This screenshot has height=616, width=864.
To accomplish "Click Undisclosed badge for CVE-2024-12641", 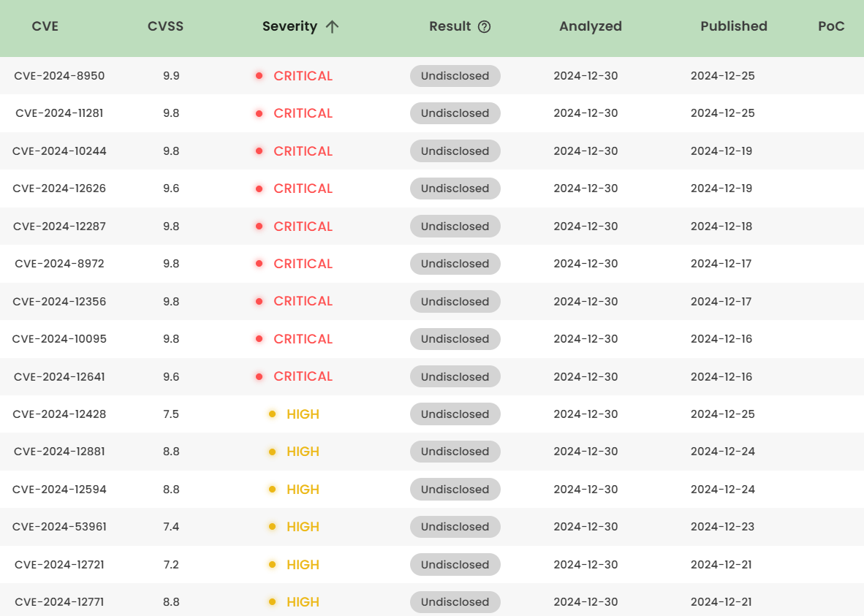I will (455, 377).
